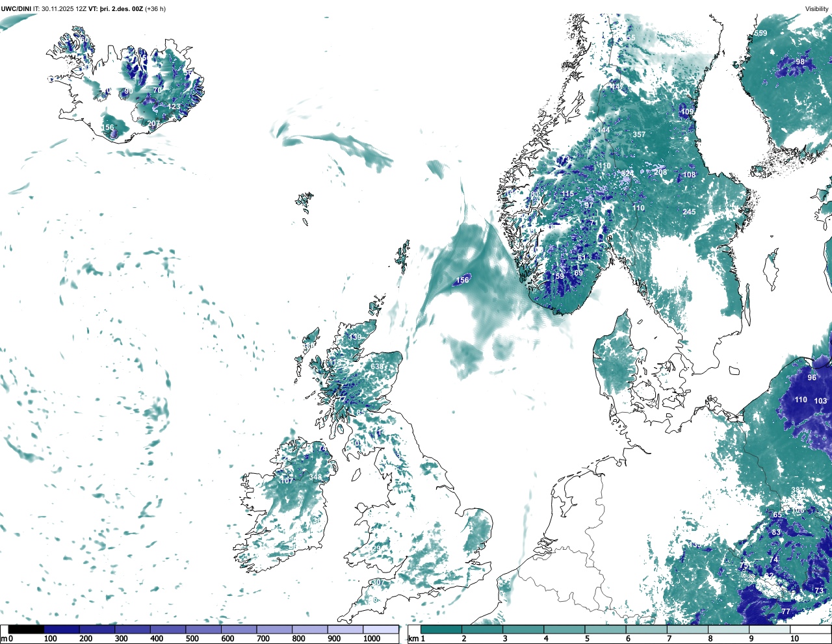832x644 pixels.
Task: Click the '387' value over Poland
Action: click(798, 491)
